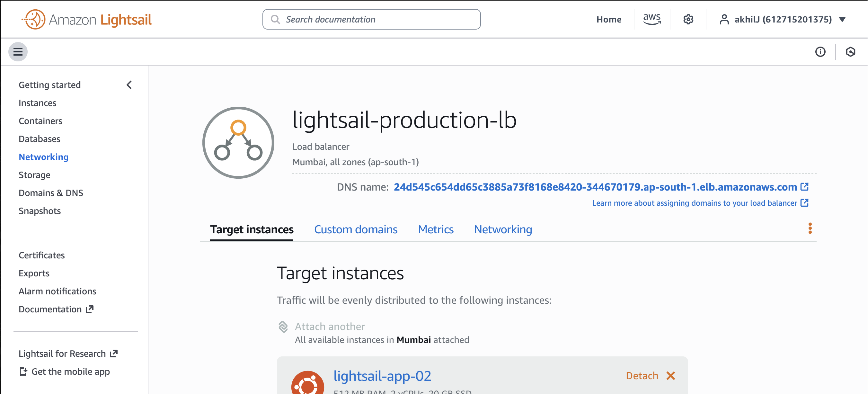Click Attach another

(x=330, y=326)
